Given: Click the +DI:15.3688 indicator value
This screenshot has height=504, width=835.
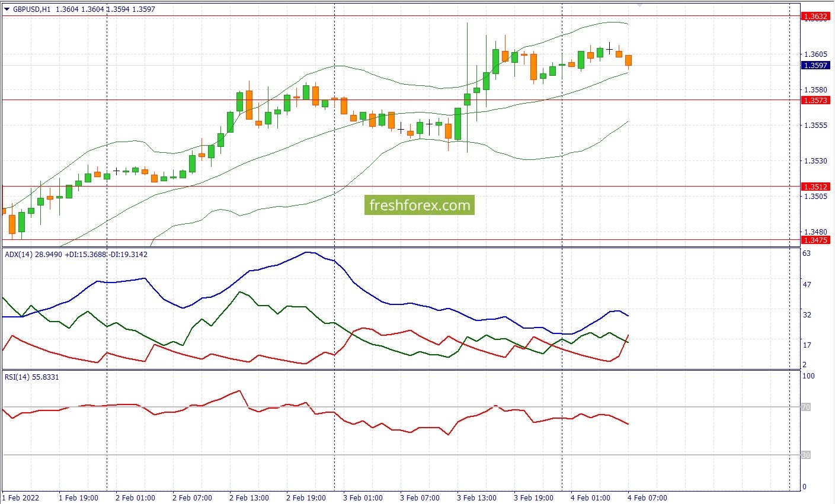Looking at the screenshot, I should [85, 255].
